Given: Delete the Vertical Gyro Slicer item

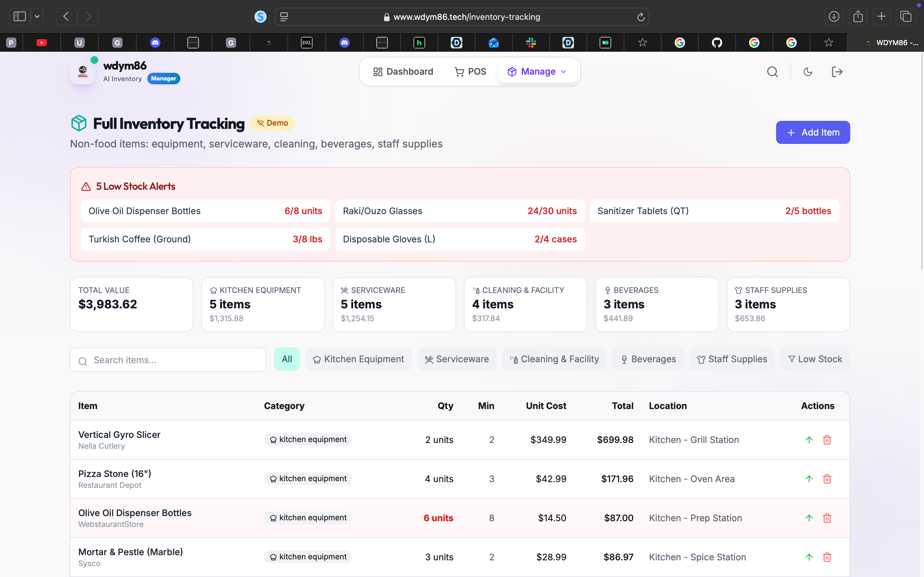Looking at the screenshot, I should pyautogui.click(x=827, y=439).
